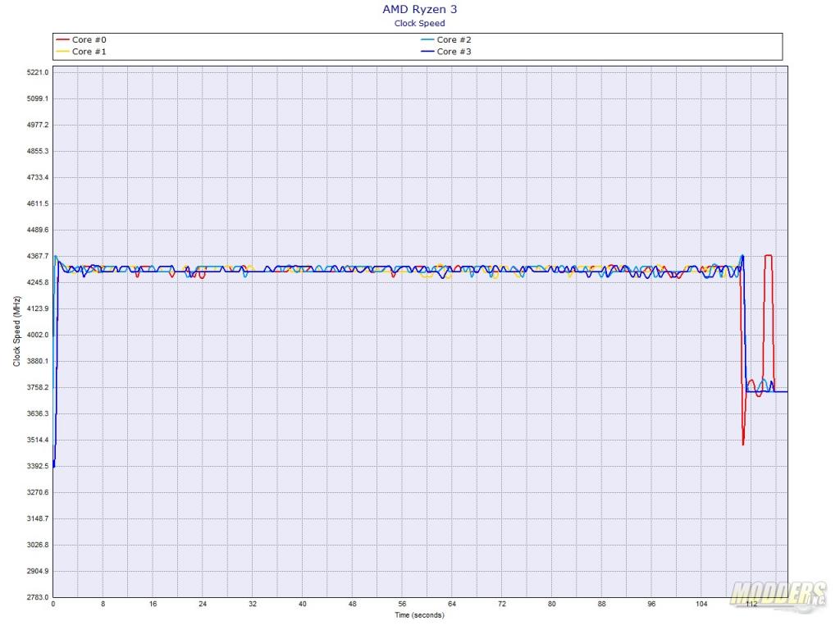Click the yellow Core #1 legend line

click(62, 52)
